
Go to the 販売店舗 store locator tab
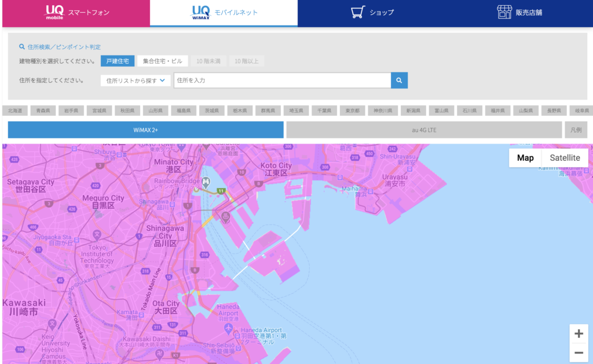tap(519, 13)
